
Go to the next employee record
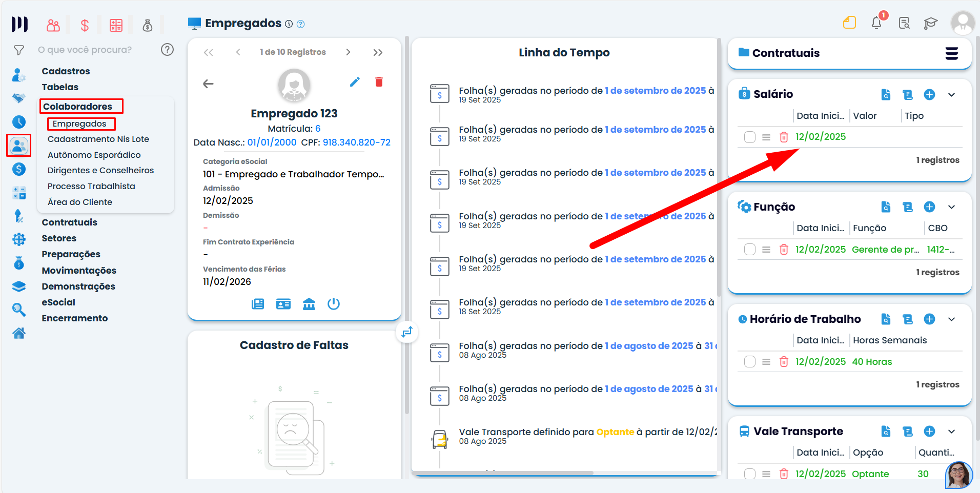[x=348, y=52]
